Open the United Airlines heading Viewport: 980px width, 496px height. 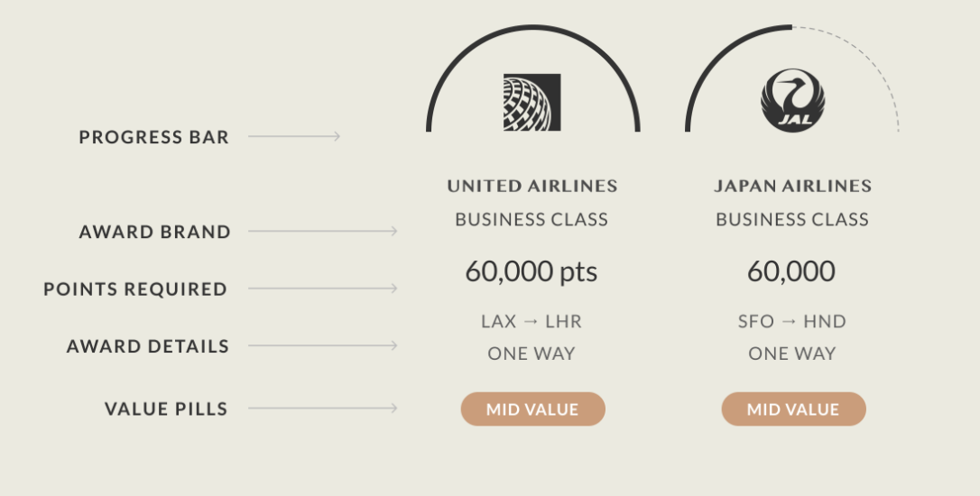tap(532, 186)
